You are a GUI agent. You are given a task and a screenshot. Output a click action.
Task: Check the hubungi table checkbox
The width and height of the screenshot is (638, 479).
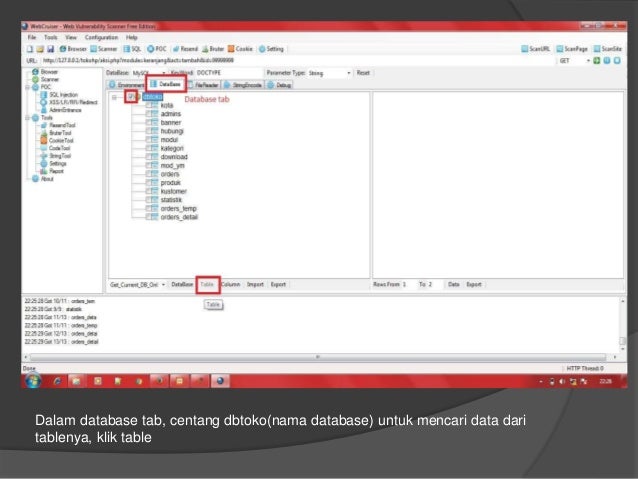(x=148, y=131)
